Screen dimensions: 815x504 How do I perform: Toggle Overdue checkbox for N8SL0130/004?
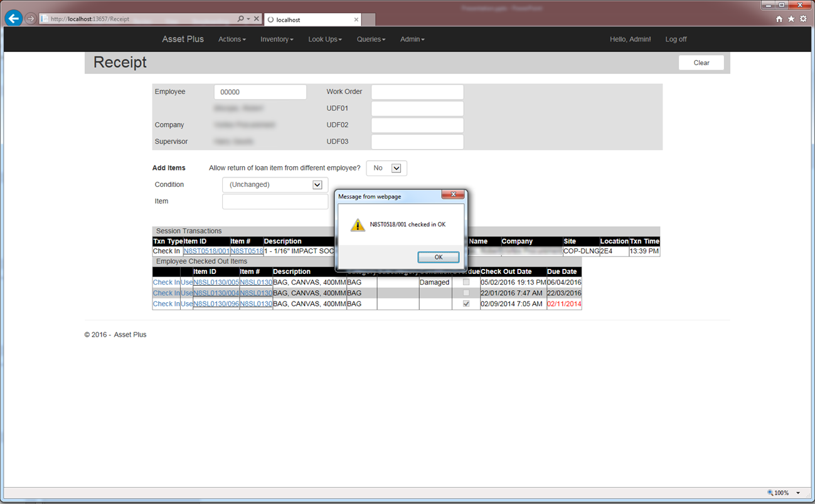pos(466,293)
